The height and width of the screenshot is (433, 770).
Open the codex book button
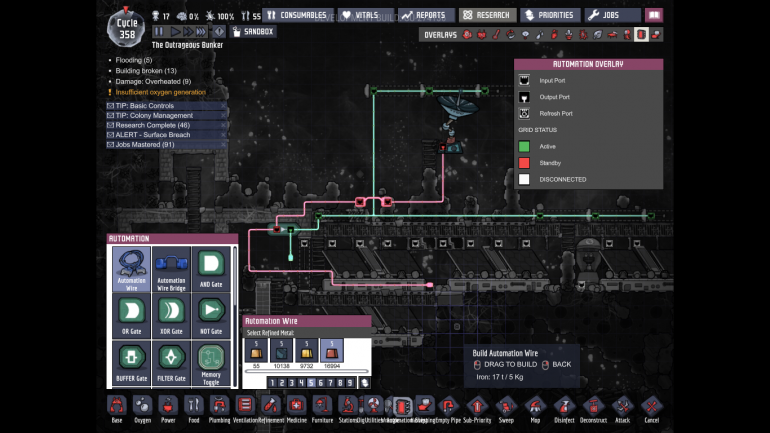click(x=654, y=15)
